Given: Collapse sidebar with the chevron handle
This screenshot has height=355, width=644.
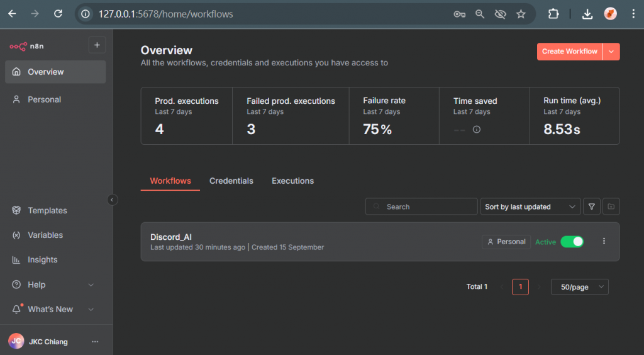Looking at the screenshot, I should [x=112, y=200].
